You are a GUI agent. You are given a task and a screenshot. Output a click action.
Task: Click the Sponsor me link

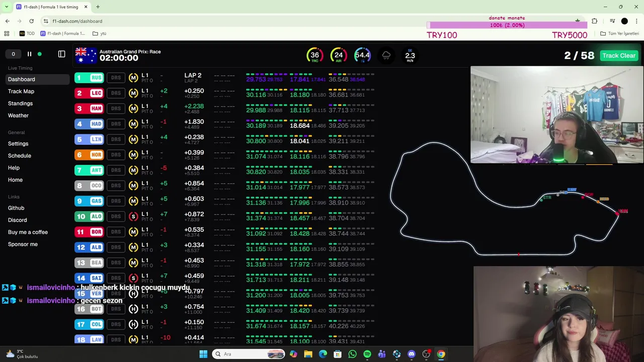pyautogui.click(x=23, y=244)
